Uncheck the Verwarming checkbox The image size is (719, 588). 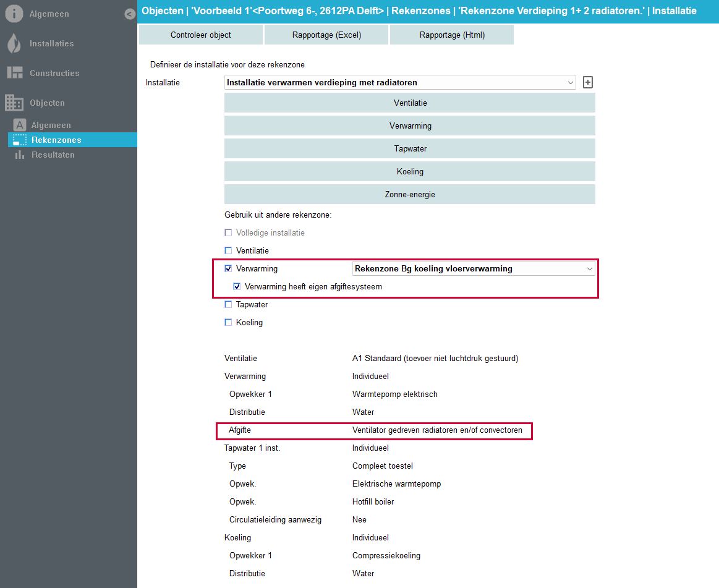pyautogui.click(x=228, y=268)
